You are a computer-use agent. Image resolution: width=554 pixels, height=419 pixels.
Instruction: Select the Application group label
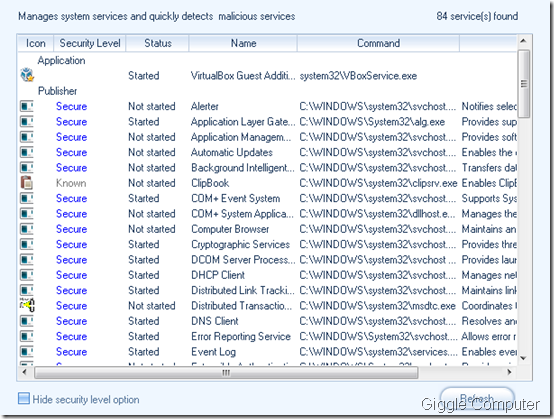pyautogui.click(x=61, y=60)
